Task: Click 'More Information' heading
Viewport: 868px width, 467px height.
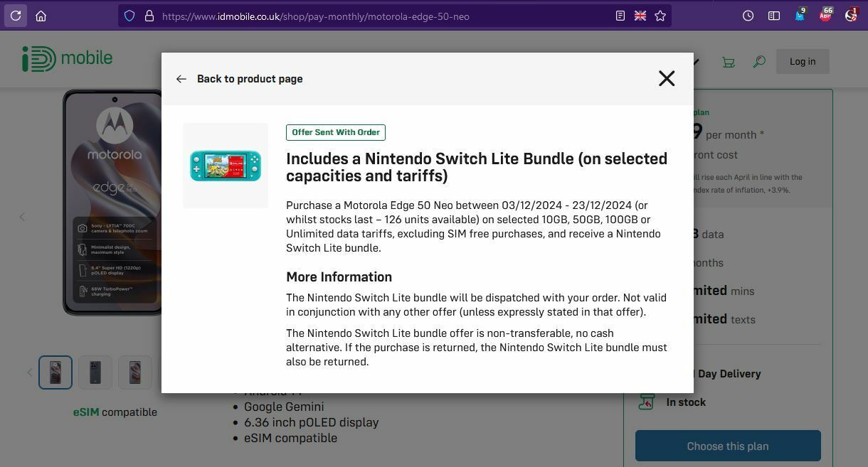Action: click(x=339, y=277)
